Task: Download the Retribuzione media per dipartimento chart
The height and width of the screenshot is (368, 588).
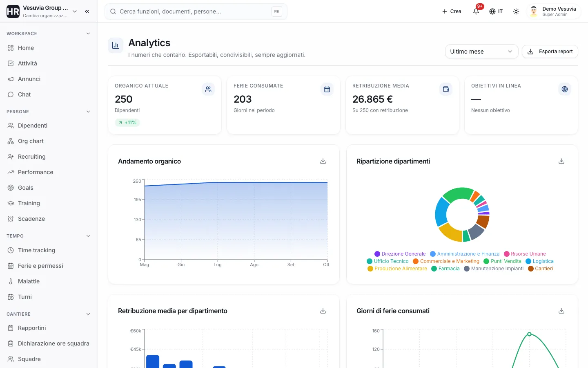Action: [323, 311]
